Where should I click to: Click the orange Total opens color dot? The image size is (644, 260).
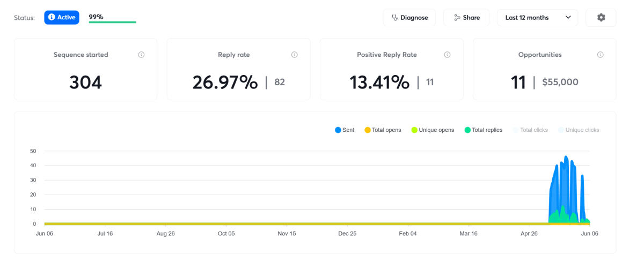click(368, 130)
